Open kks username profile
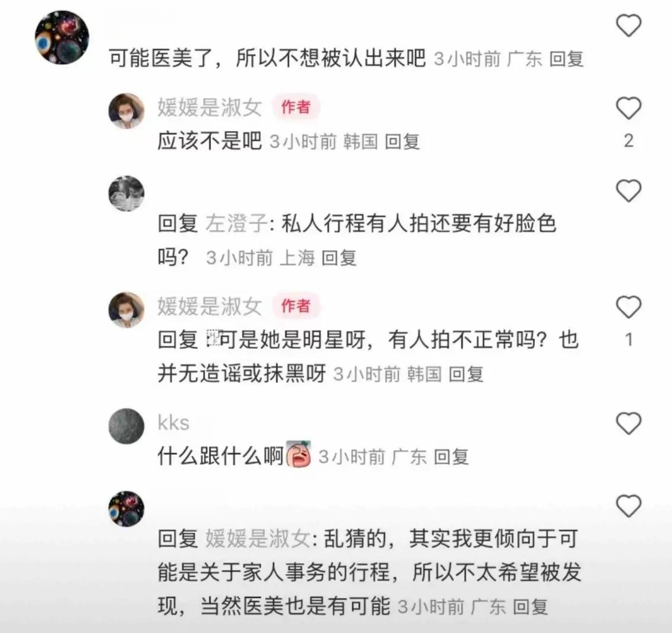Viewport: 672px width, 633px height. pos(173,422)
